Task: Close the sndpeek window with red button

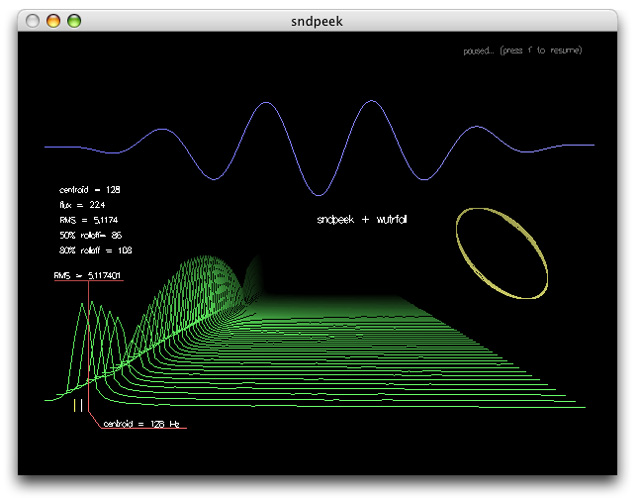Action: pyautogui.click(x=33, y=20)
